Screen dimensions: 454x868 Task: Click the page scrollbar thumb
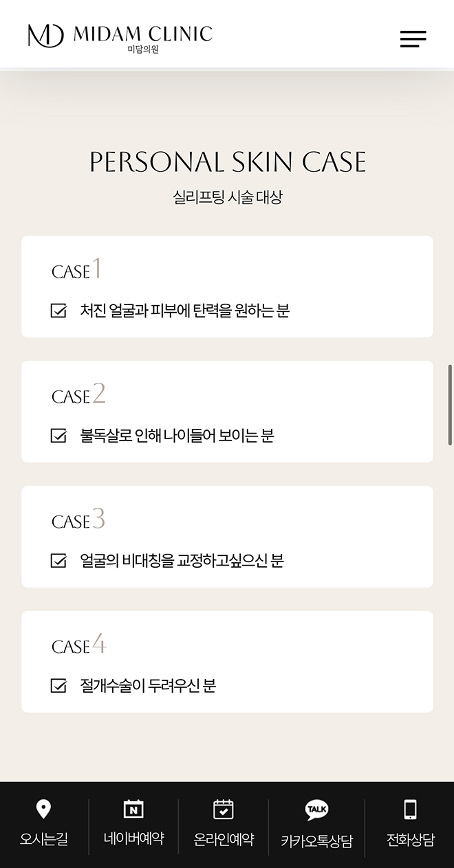tap(450, 405)
